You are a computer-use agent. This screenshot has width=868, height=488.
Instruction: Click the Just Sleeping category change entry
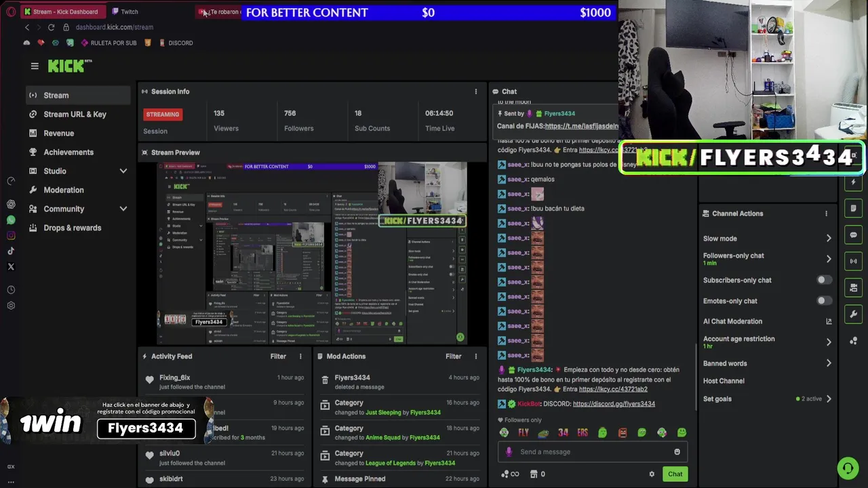coord(400,407)
